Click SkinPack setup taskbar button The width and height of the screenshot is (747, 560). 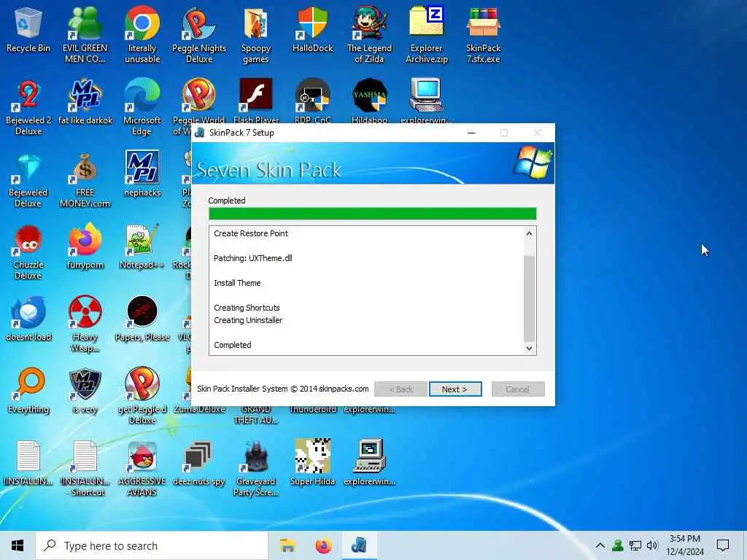359,545
